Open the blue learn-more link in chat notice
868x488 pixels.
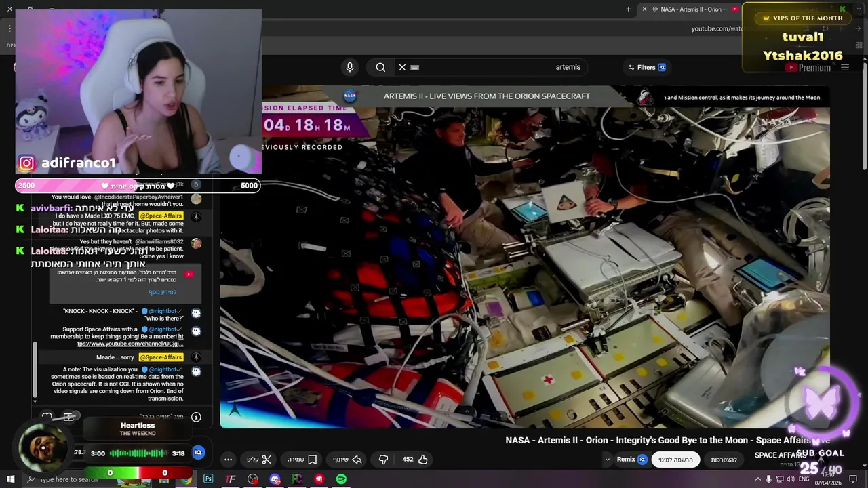[163, 291]
